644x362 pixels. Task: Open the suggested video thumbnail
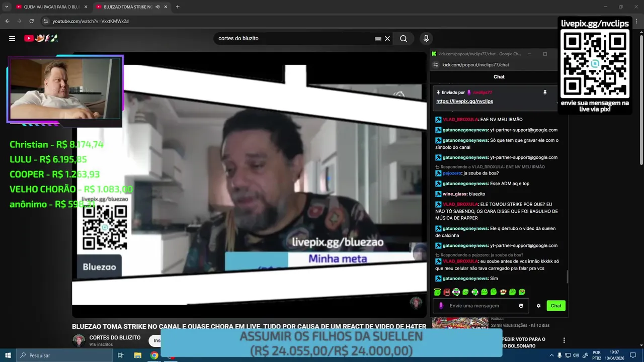(x=460, y=323)
